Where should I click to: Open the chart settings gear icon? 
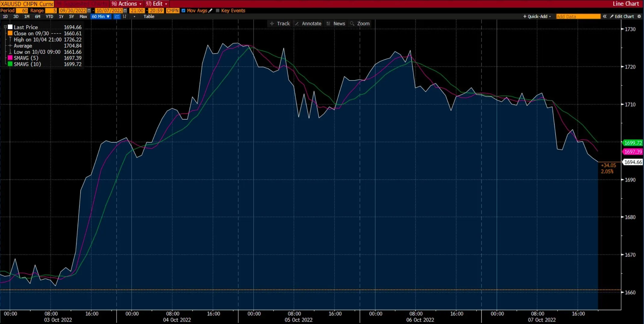pos(639,16)
